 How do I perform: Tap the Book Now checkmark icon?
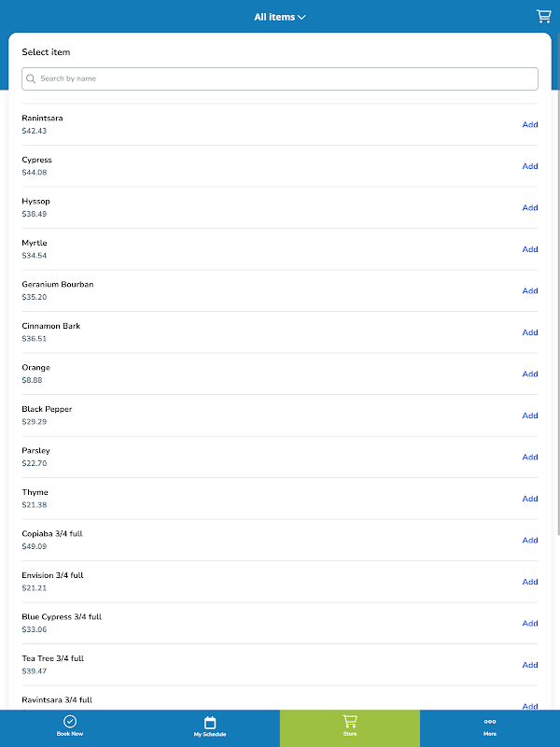point(70,722)
